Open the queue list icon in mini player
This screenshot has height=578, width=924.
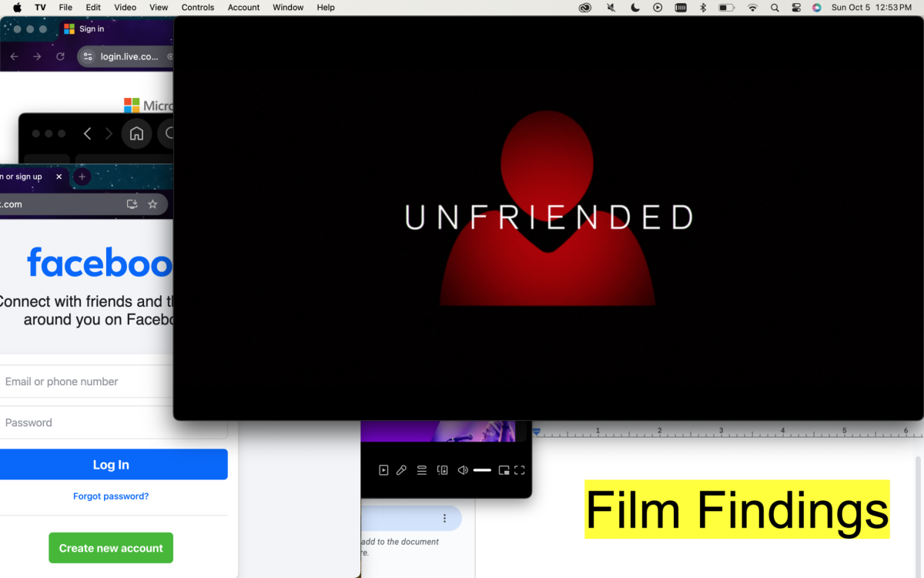[x=422, y=470]
